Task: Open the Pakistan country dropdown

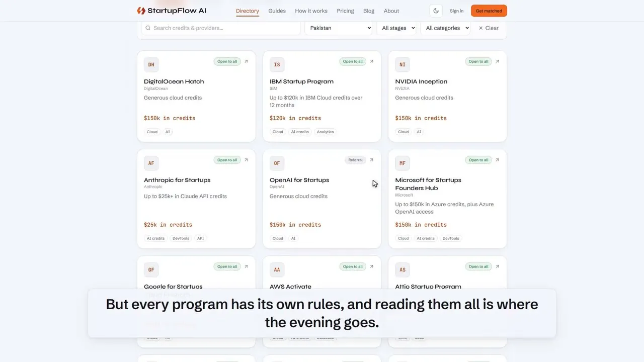Action: click(338, 28)
